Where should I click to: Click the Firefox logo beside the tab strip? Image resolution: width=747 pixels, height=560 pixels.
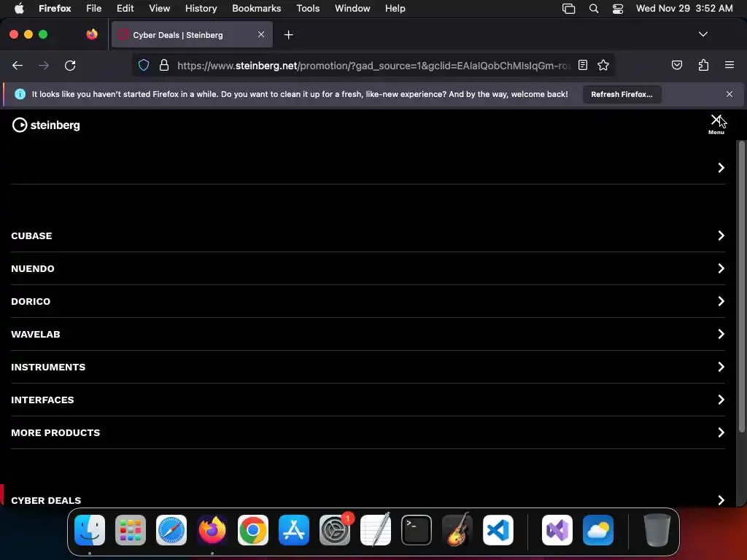(92, 34)
